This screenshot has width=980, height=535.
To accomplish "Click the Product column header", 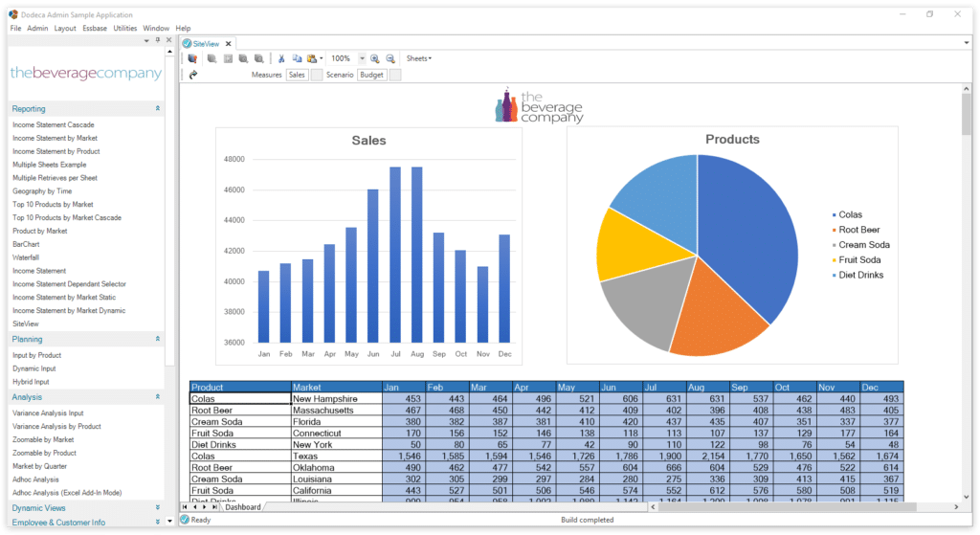I will pos(240,388).
